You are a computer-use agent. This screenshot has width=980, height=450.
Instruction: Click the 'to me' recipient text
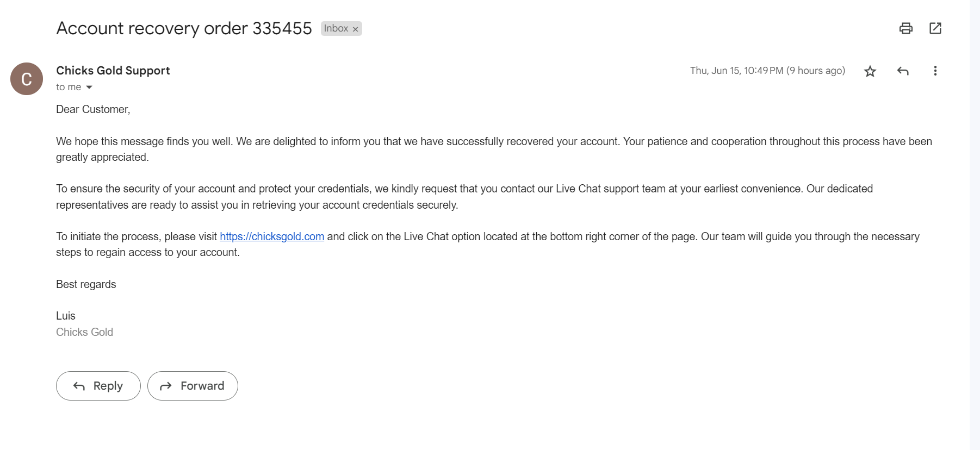(x=69, y=87)
